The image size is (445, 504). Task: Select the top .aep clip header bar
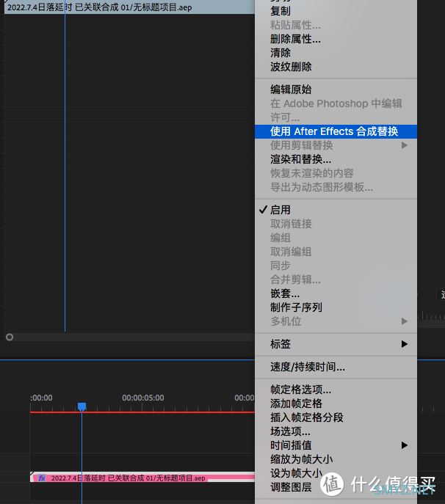(x=129, y=7)
